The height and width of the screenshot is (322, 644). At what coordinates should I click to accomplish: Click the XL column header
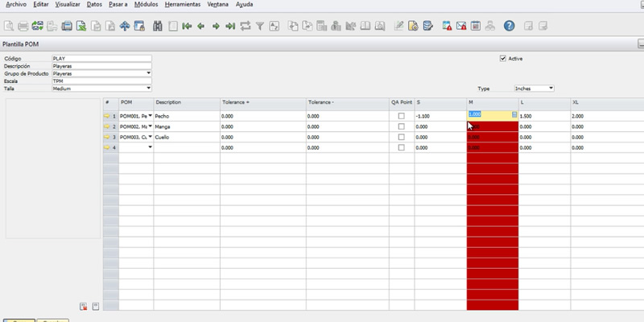tap(604, 103)
